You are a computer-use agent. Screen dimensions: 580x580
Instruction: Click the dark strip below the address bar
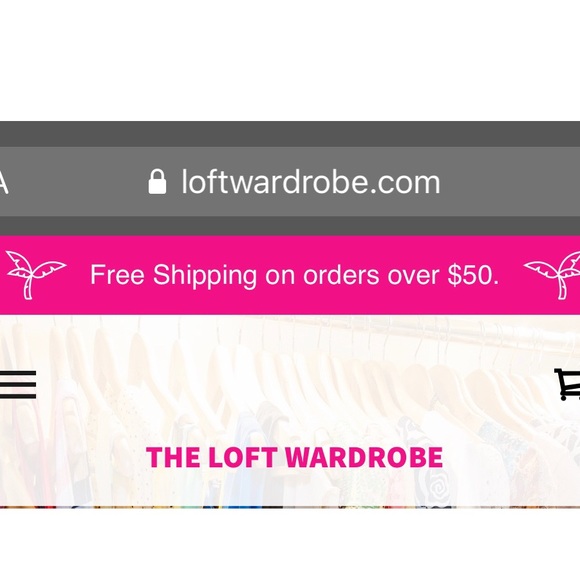[x=290, y=226]
